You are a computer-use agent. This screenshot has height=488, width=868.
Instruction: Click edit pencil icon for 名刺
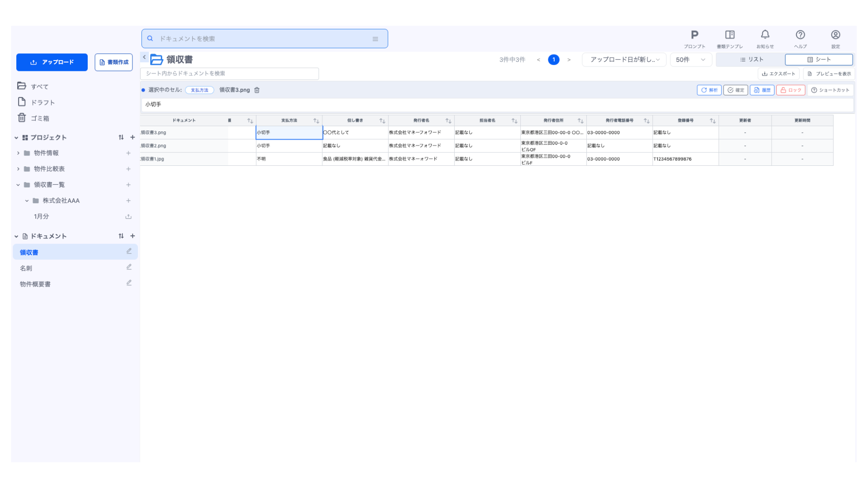[x=129, y=267]
